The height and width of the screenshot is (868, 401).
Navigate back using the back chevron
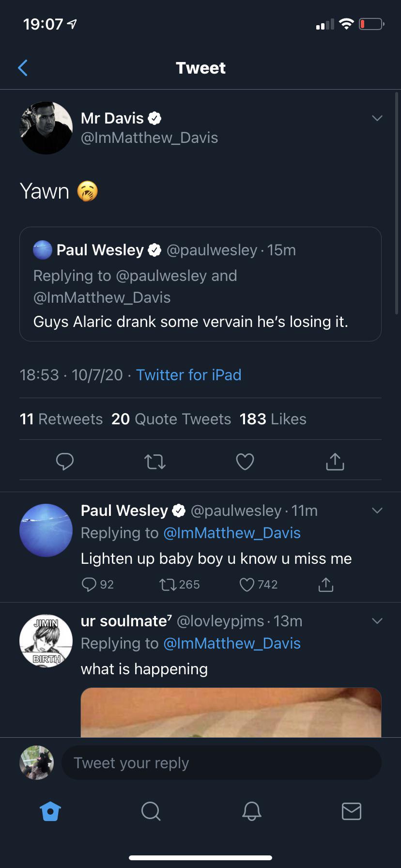tap(23, 68)
